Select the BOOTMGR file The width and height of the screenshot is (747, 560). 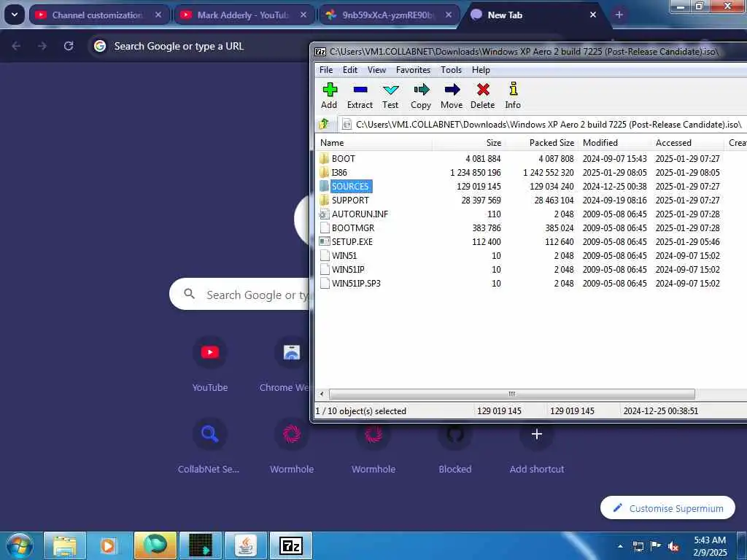coord(353,227)
